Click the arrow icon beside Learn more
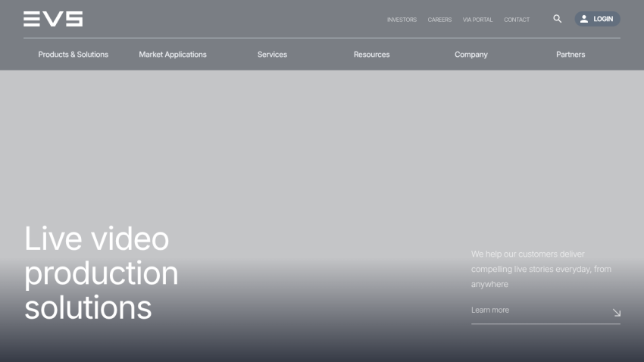The width and height of the screenshot is (644, 362). coord(616,313)
